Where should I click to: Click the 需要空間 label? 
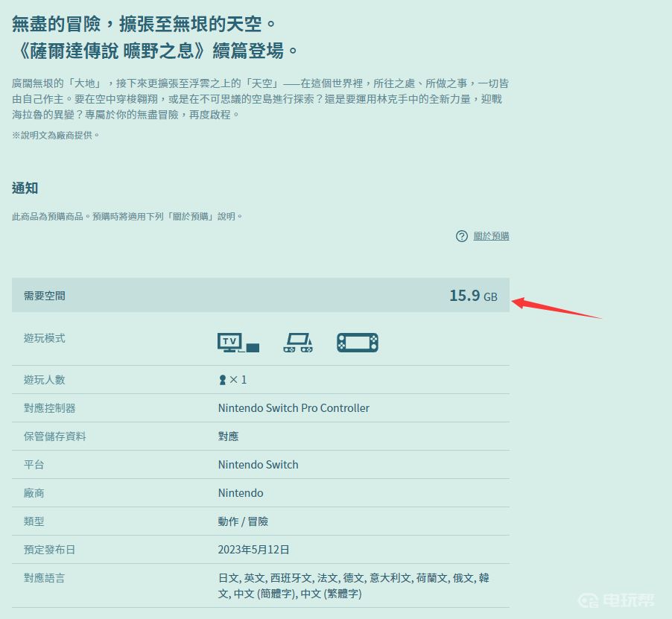pos(45,296)
